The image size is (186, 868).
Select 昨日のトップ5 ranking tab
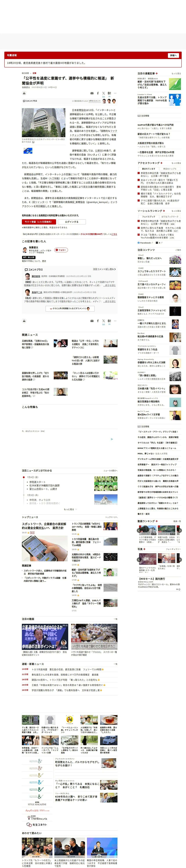pyautogui.click(x=170, y=169)
